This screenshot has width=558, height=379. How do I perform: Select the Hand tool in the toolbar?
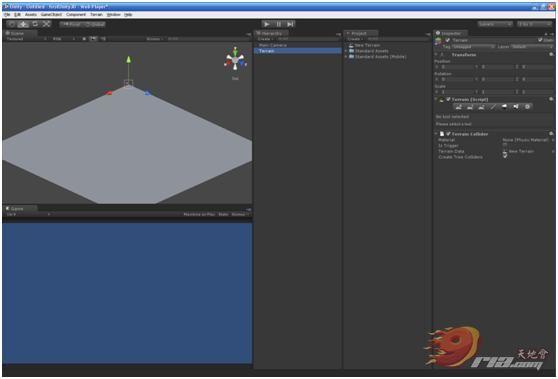12,24
